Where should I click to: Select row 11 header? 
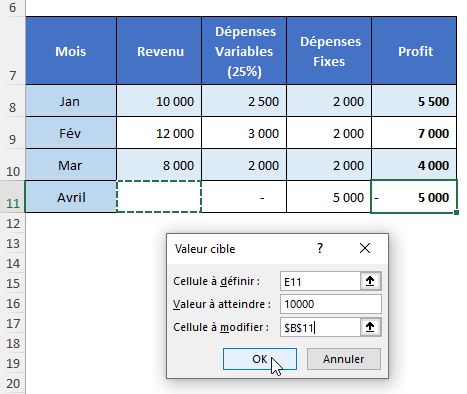coord(12,197)
